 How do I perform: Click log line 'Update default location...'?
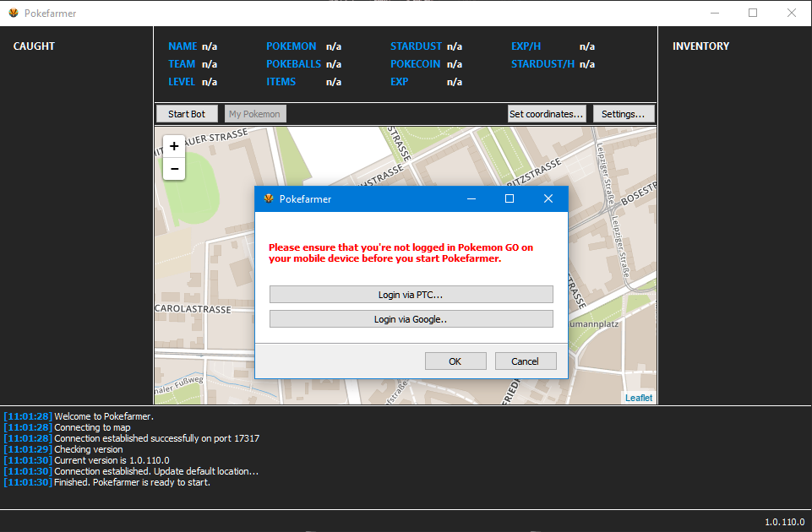(x=156, y=471)
